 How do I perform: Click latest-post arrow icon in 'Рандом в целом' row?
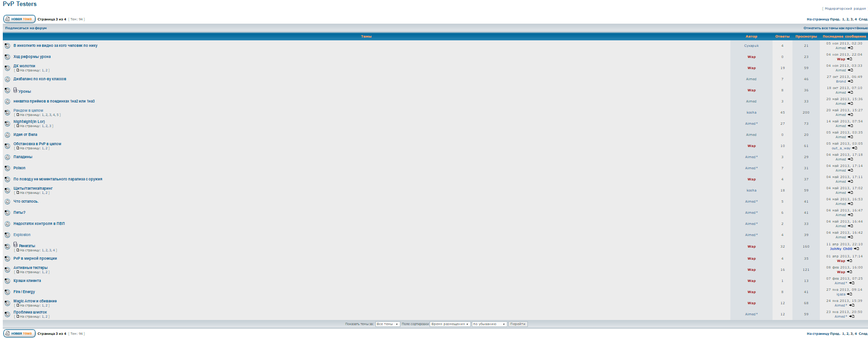[850, 115]
